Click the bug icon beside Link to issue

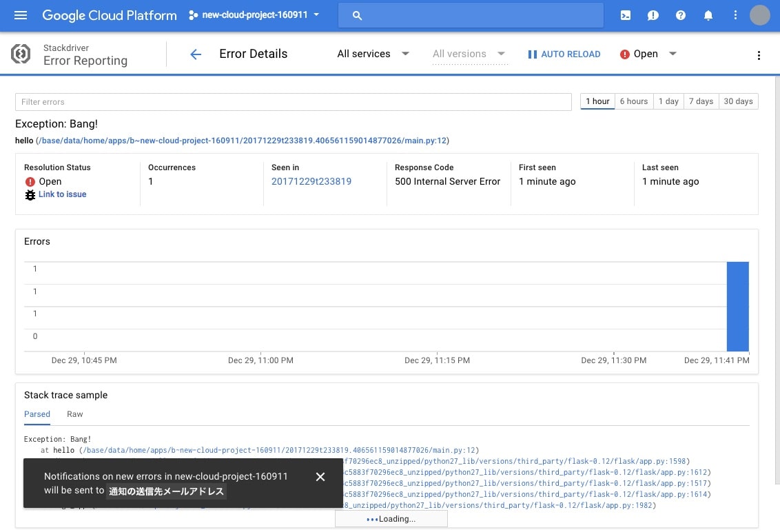pyautogui.click(x=30, y=194)
